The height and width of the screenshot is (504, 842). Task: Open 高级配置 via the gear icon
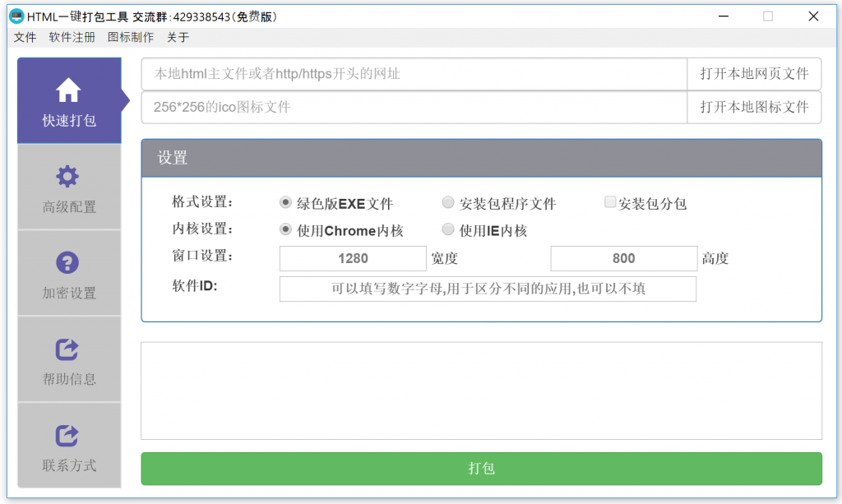point(68,175)
